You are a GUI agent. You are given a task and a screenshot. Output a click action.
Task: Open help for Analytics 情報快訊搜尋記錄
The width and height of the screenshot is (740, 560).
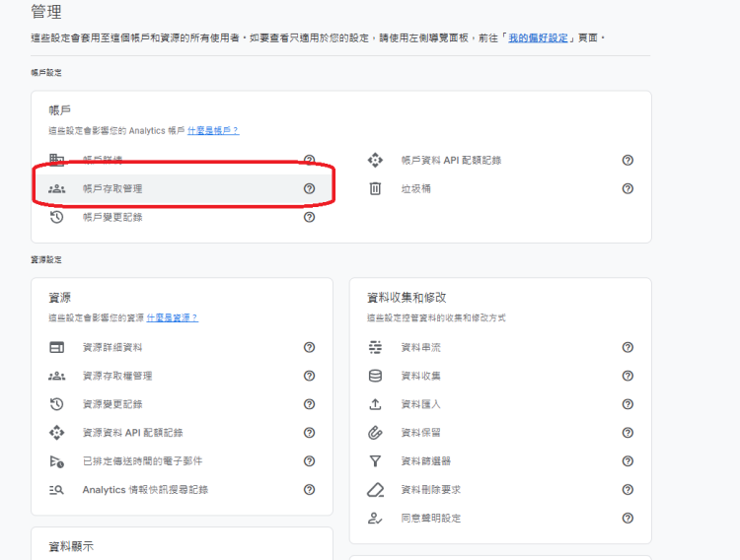(x=309, y=490)
